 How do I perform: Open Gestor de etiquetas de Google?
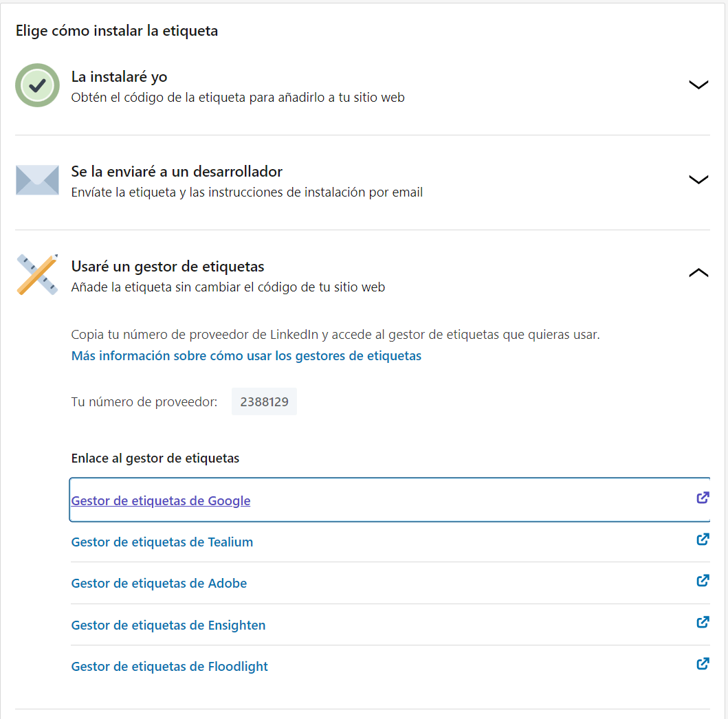pos(160,500)
